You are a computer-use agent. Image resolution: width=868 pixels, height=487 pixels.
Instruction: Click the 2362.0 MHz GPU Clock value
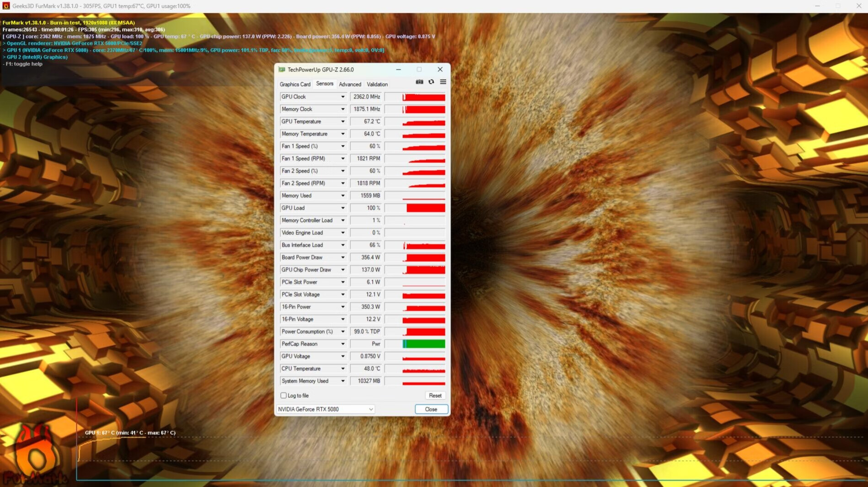(366, 97)
